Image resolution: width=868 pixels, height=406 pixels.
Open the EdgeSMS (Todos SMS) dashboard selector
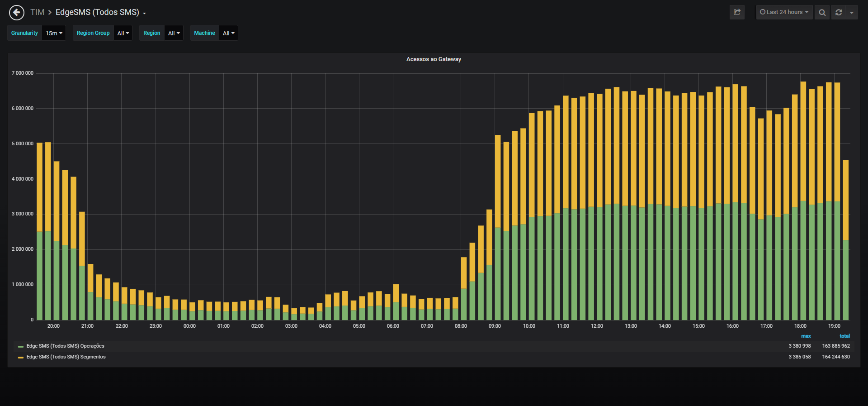[101, 12]
